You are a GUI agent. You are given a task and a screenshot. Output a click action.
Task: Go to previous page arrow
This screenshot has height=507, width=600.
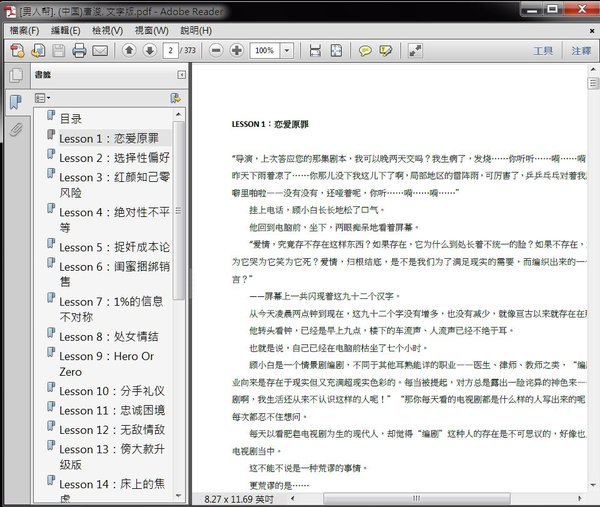129,50
